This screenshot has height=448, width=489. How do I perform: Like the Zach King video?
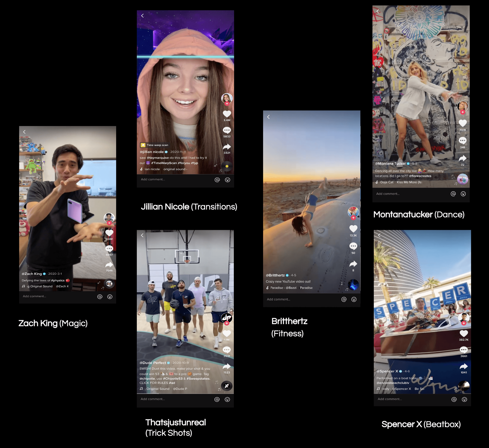pyautogui.click(x=109, y=233)
